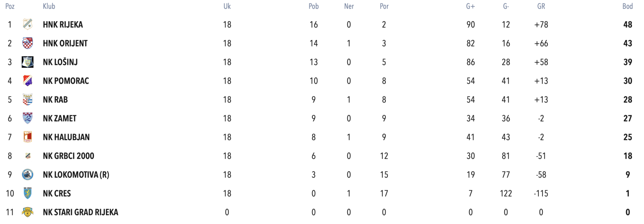The width and height of the screenshot is (644, 224).
Task: Click the NK Cres club crest
Action: [x=28, y=193]
